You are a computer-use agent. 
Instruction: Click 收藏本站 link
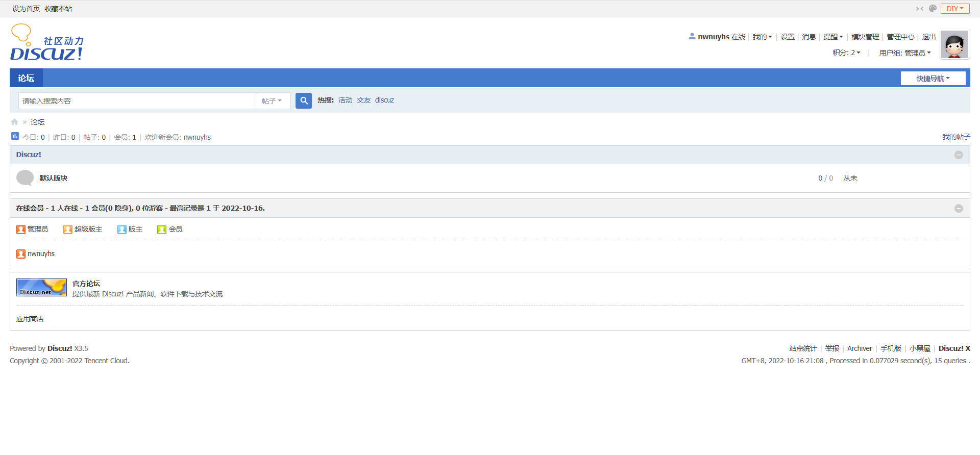58,9
